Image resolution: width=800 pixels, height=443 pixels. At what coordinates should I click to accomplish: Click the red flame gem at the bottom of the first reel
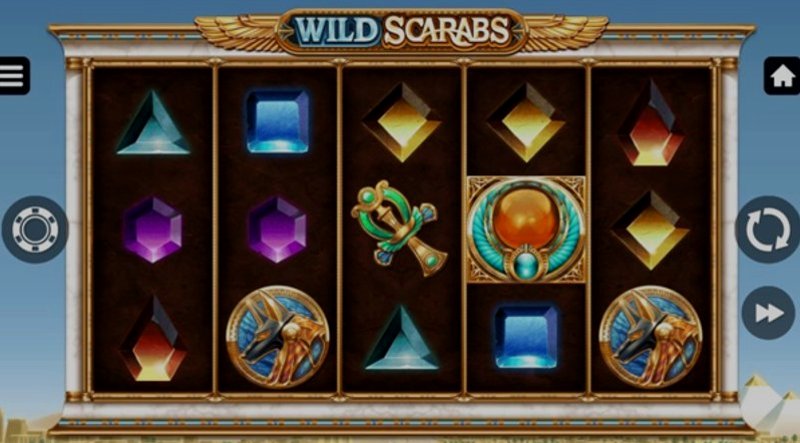pyautogui.click(x=153, y=338)
